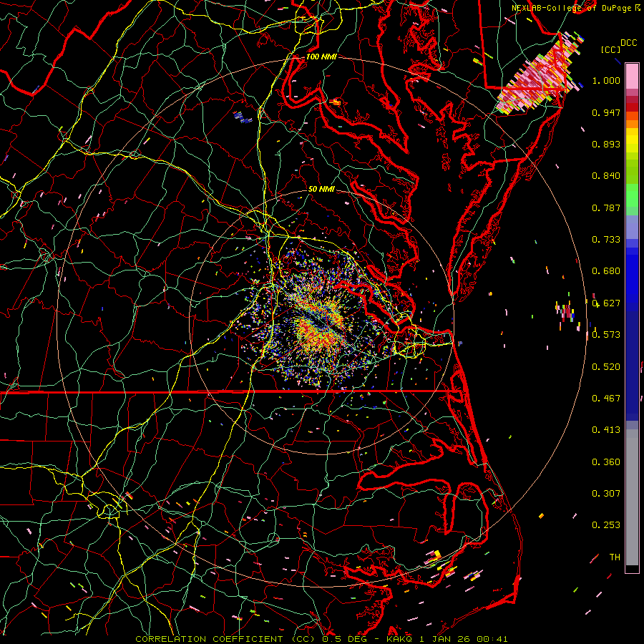Click the 0.733 scale value
The width and height of the screenshot is (644, 644).
click(606, 240)
